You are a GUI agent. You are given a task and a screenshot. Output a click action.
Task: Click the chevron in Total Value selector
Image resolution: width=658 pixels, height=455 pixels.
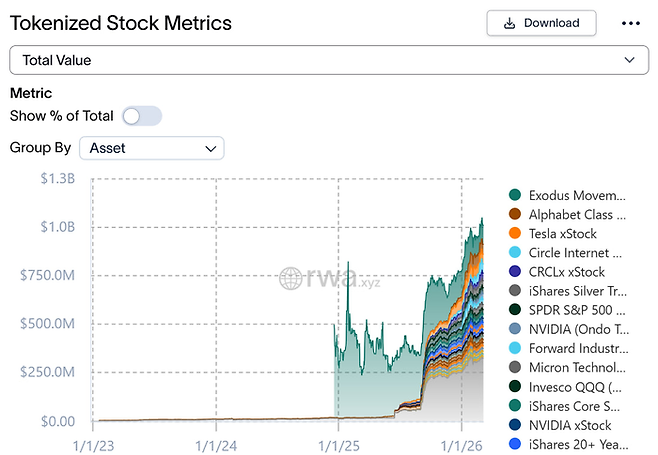click(629, 60)
